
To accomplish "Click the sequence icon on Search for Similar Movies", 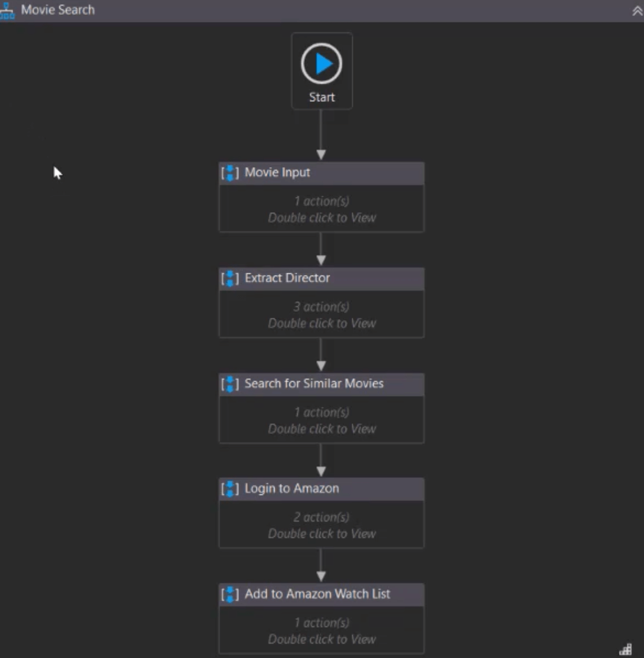I will click(230, 384).
